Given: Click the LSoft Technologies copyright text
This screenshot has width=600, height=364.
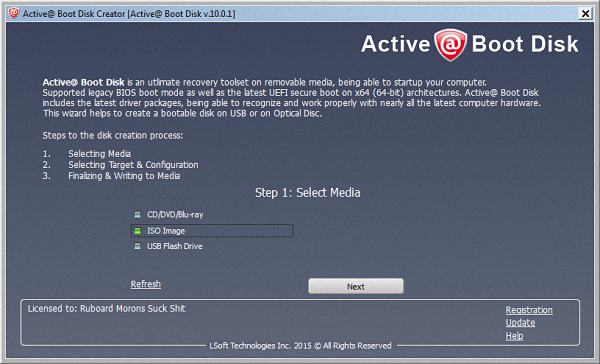Looking at the screenshot, I should (x=300, y=346).
